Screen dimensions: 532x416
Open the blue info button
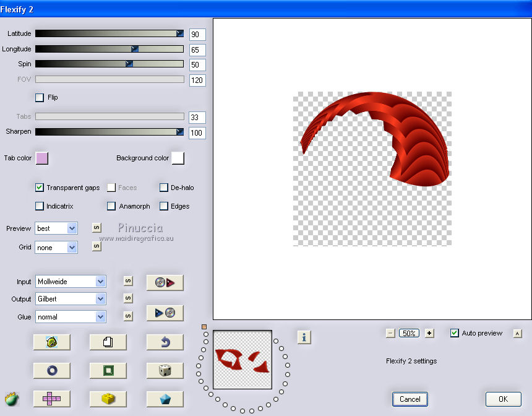304,337
